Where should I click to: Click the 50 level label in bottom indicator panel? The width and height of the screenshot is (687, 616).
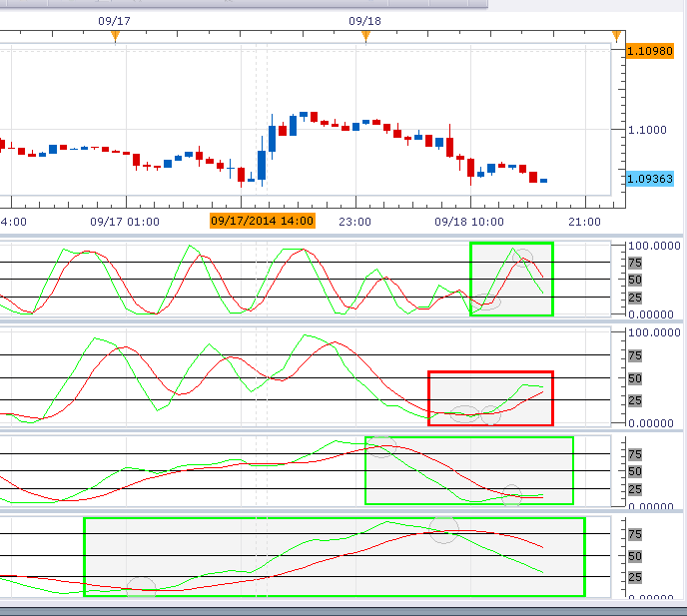click(635, 556)
